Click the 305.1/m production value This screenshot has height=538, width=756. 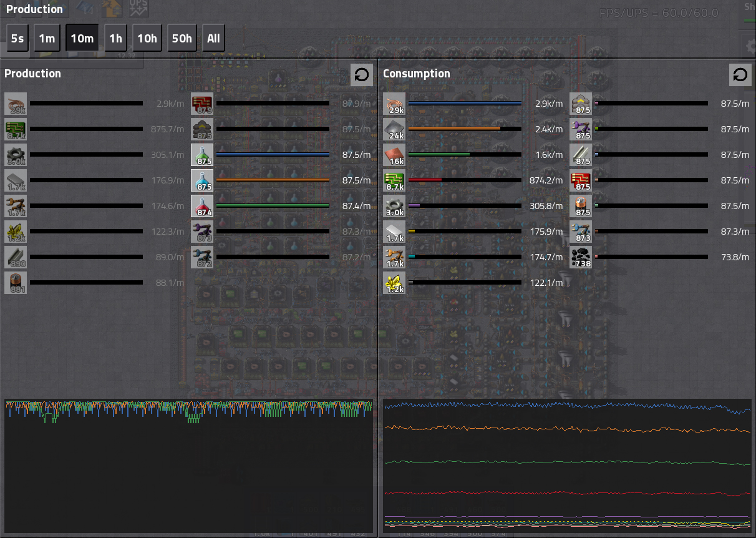[168, 155]
